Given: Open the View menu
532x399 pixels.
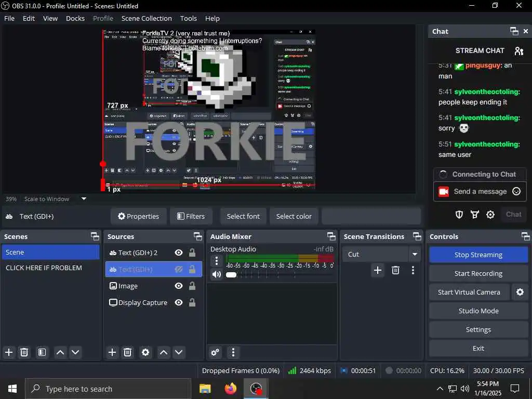Looking at the screenshot, I should click(x=50, y=18).
